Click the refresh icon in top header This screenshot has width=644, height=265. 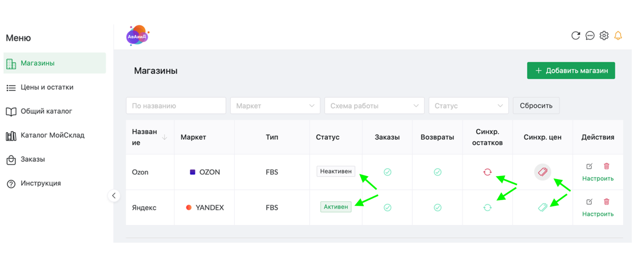click(575, 35)
